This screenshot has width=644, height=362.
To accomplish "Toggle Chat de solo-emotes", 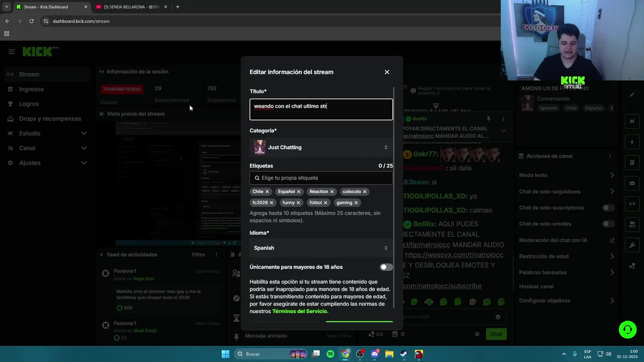I will [608, 224].
